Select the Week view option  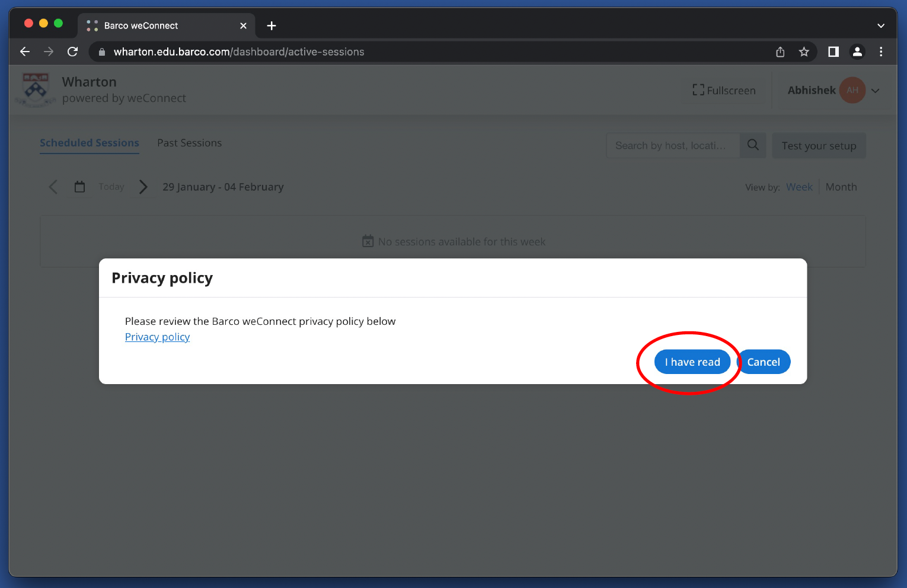[x=799, y=187]
